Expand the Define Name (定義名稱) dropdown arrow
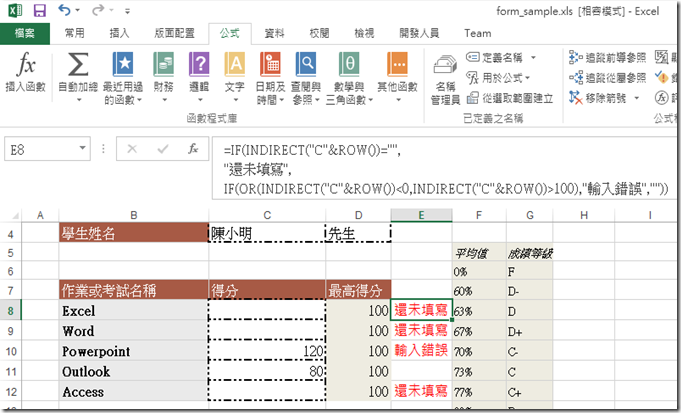 [x=533, y=57]
